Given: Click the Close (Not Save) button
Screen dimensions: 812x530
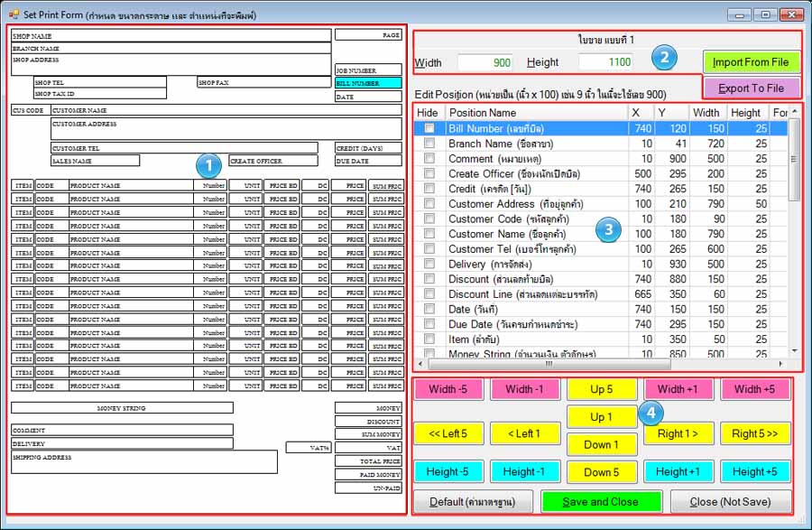Looking at the screenshot, I should (731, 501).
